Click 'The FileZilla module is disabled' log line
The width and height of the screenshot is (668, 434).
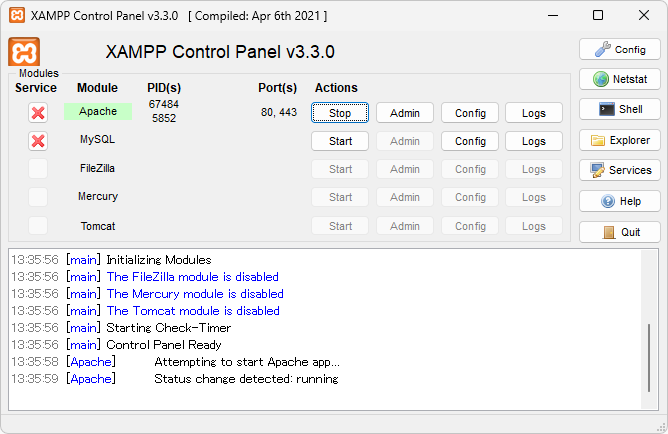point(193,277)
